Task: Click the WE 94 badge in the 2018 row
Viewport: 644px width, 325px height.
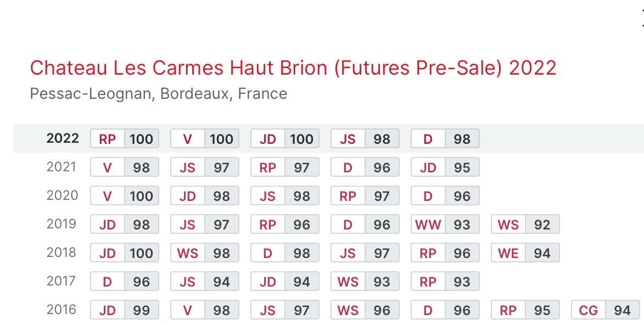Action: point(525,253)
